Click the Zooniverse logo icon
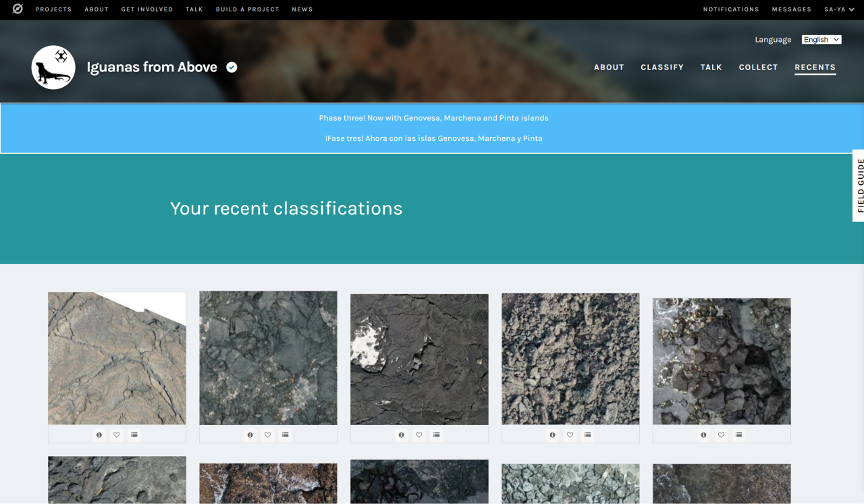 [x=18, y=9]
